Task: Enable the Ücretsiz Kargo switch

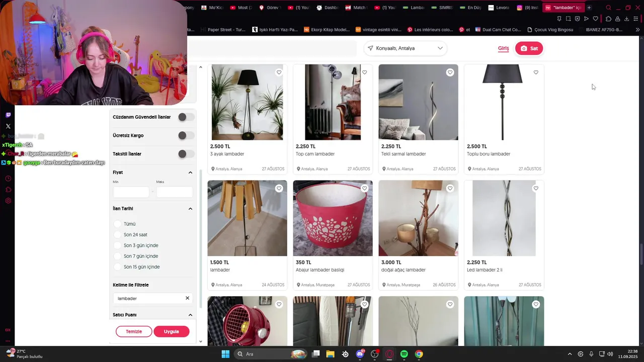Action: coord(186,136)
